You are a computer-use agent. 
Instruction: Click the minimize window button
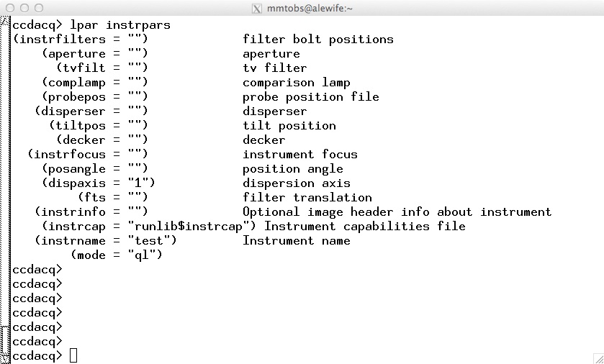[24, 8]
